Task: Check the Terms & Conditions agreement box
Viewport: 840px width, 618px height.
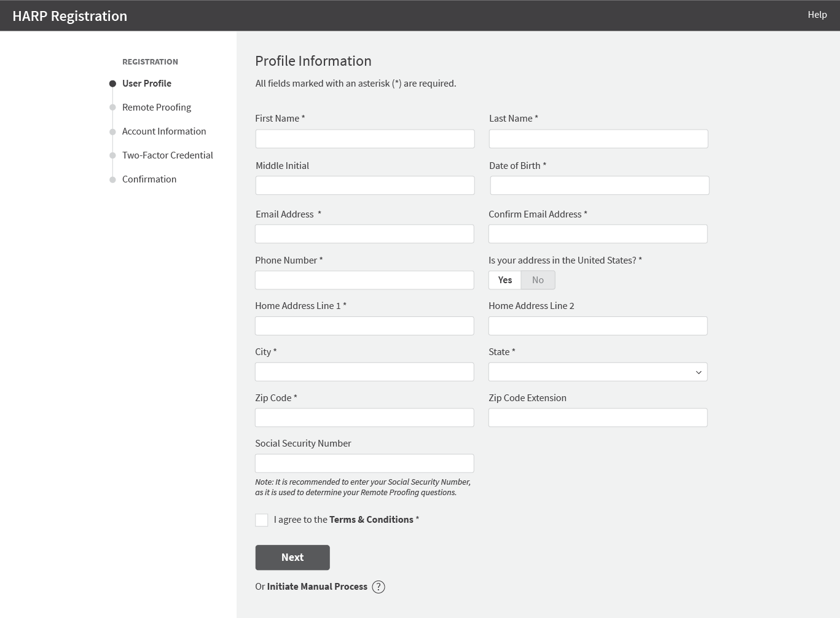Action: pyautogui.click(x=262, y=520)
